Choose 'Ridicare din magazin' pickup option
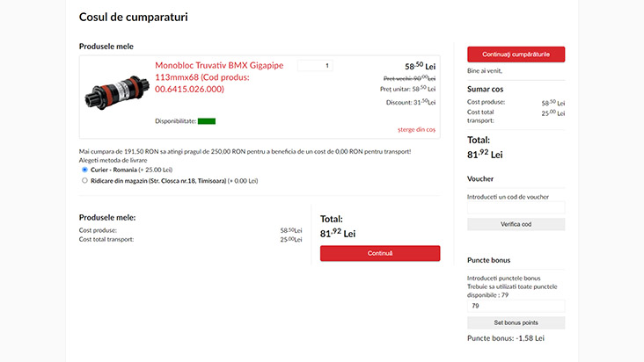 84,180
